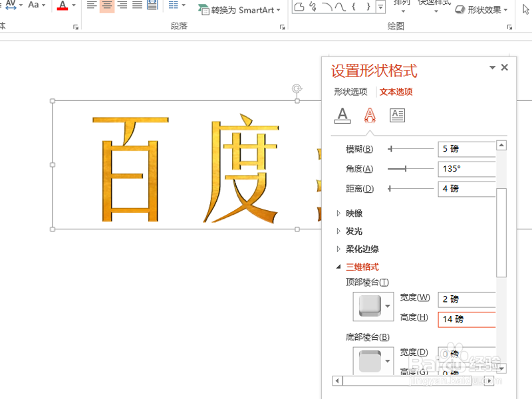Click the select cursor icon in ribbon
This screenshot has width=532, height=399.
click(x=525, y=9)
